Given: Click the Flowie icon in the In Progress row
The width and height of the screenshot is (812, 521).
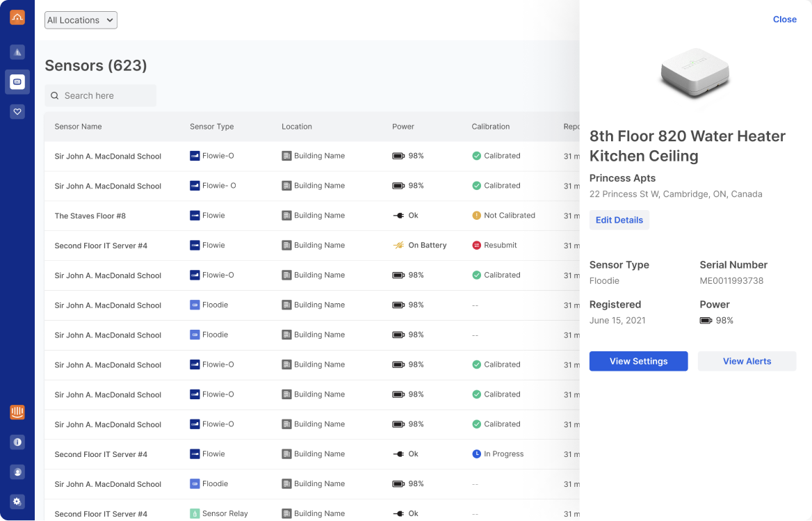Looking at the screenshot, I should pyautogui.click(x=195, y=454).
